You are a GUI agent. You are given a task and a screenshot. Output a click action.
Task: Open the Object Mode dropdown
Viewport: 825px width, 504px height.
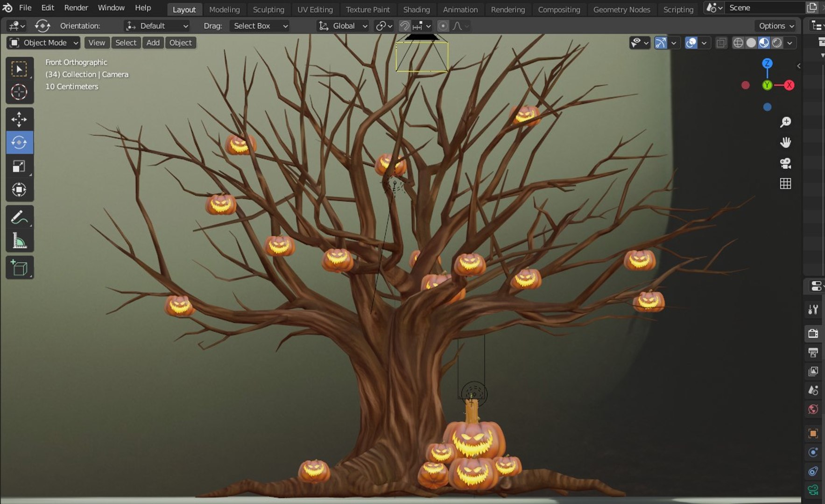(x=43, y=43)
